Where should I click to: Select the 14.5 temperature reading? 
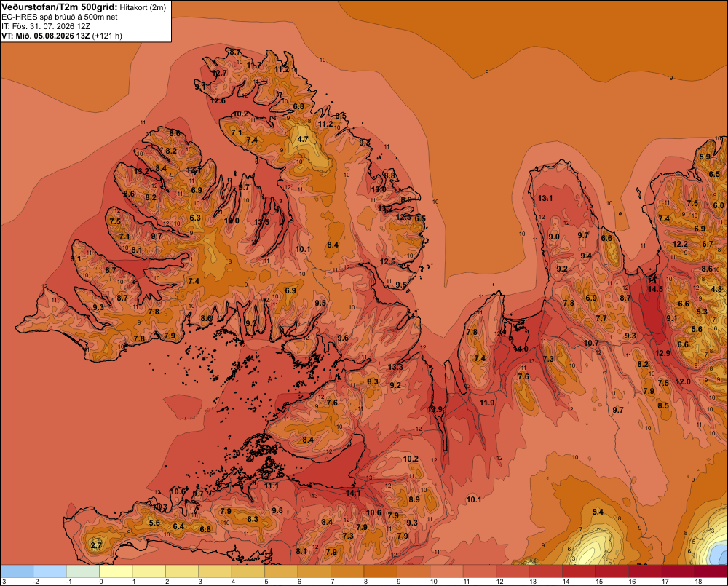(655, 289)
